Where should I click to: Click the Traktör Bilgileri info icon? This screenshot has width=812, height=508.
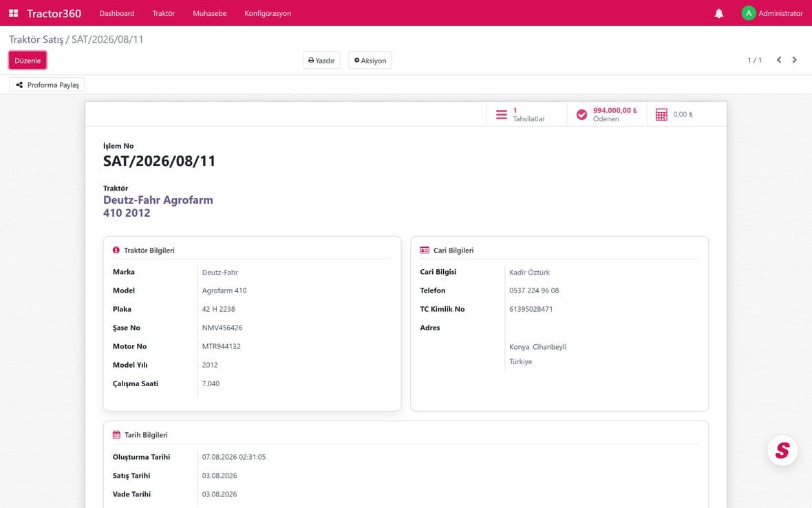point(116,250)
